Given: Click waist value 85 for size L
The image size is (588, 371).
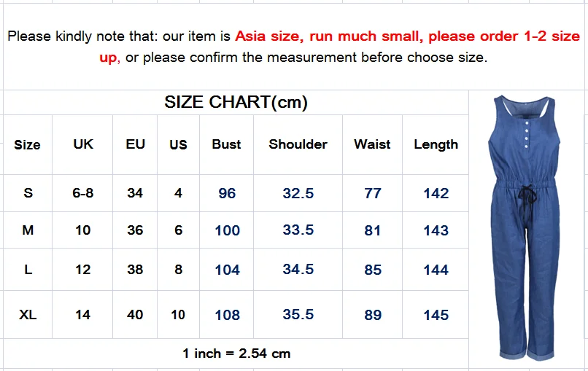Looking at the screenshot, I should (x=373, y=270).
